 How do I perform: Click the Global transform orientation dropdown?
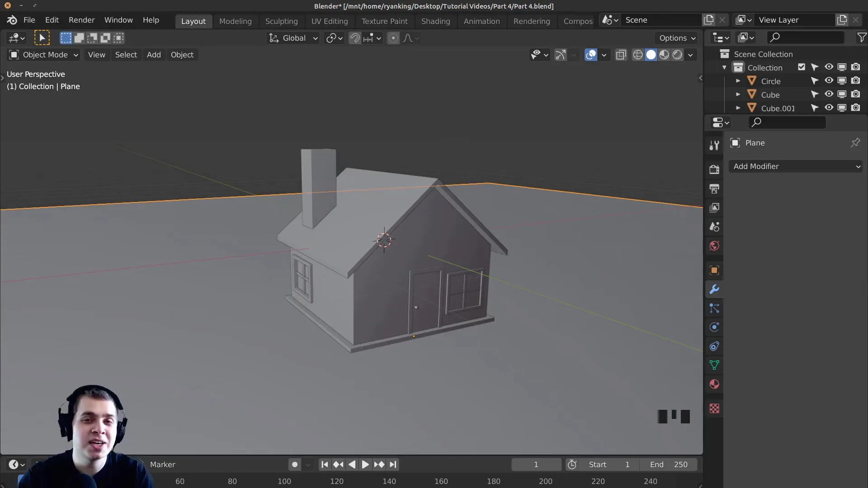point(292,38)
